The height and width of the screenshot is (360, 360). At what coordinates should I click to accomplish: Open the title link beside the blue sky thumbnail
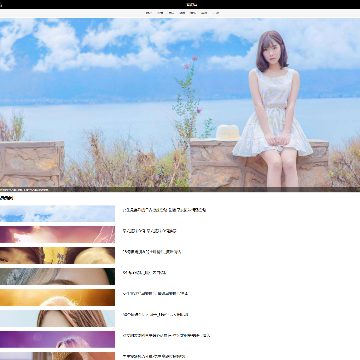(164, 210)
